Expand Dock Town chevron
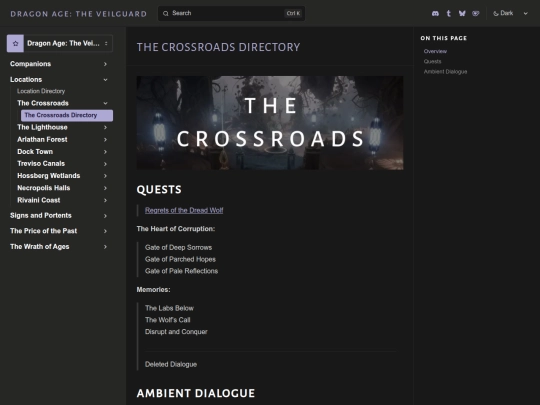This screenshot has height=405, width=540. [105, 152]
